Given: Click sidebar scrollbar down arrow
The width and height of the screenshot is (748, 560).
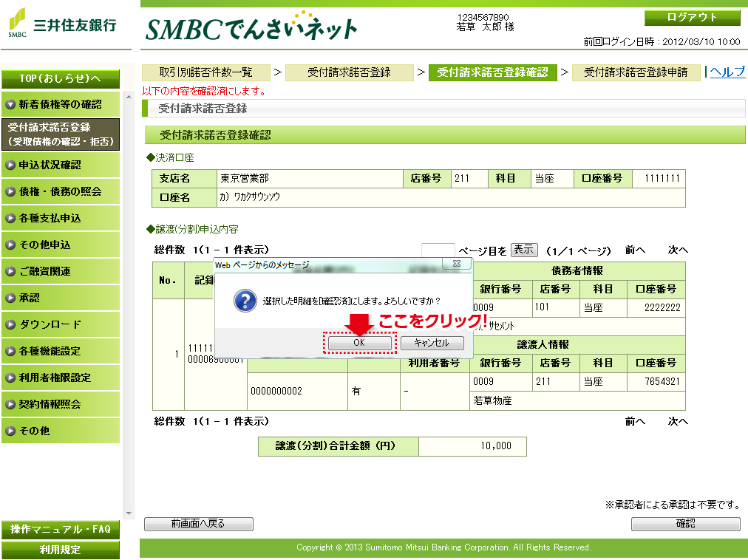Looking at the screenshot, I should pos(129,513).
